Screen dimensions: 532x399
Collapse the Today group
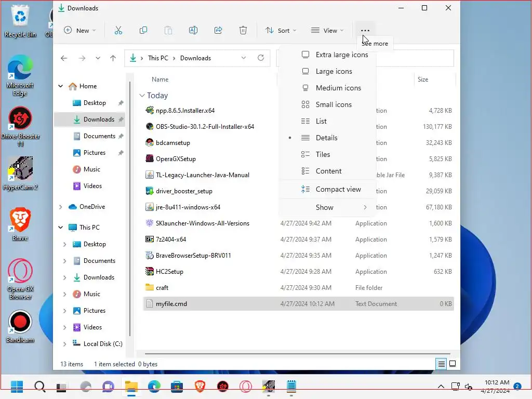pyautogui.click(x=142, y=96)
